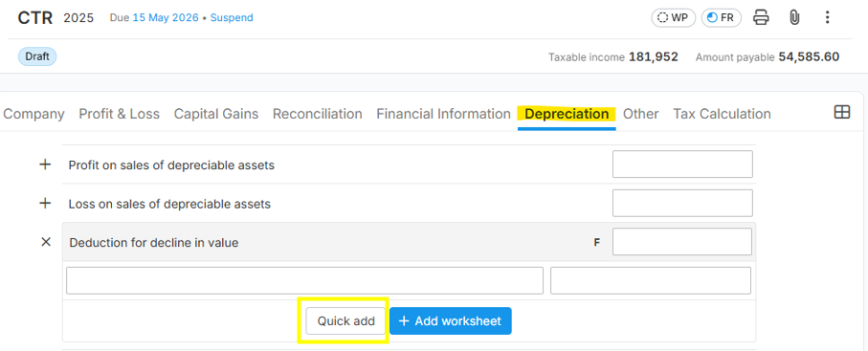The height and width of the screenshot is (351, 868).
Task: Open the Capital Gains tab
Action: tap(216, 114)
